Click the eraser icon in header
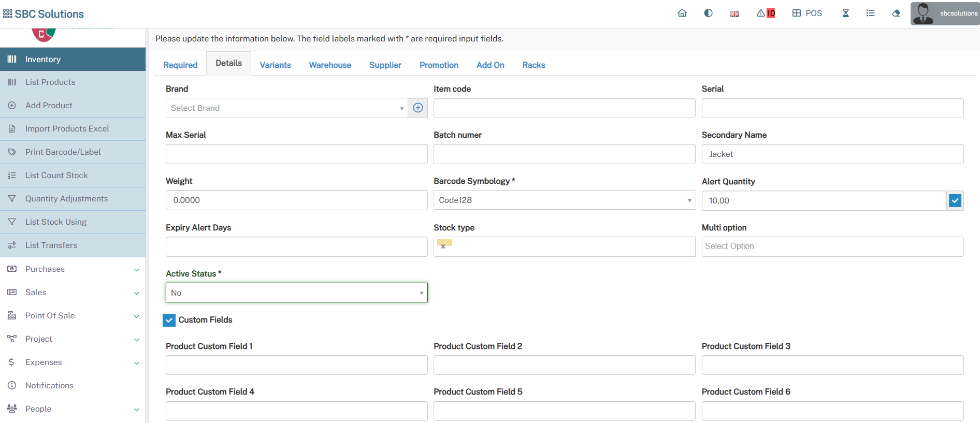This screenshot has height=423, width=980. tap(896, 13)
